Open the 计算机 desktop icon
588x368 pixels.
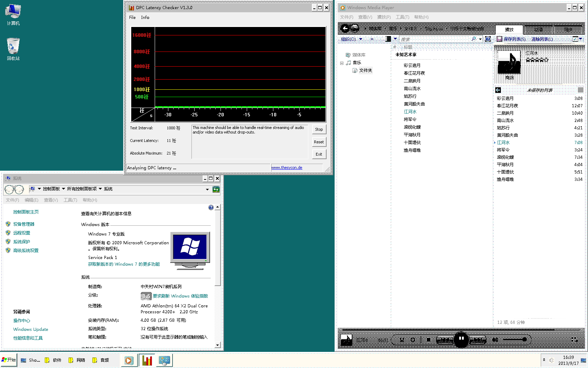click(13, 15)
